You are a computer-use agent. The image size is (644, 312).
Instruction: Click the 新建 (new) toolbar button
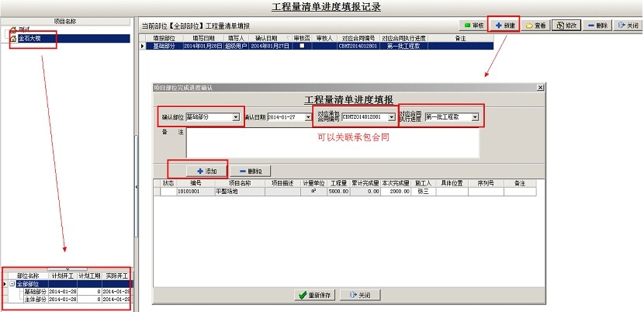coord(504,25)
